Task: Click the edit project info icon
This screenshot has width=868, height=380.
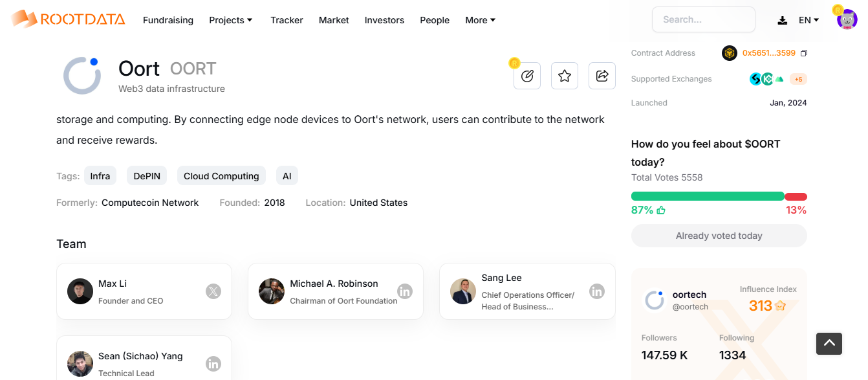Action: 527,76
